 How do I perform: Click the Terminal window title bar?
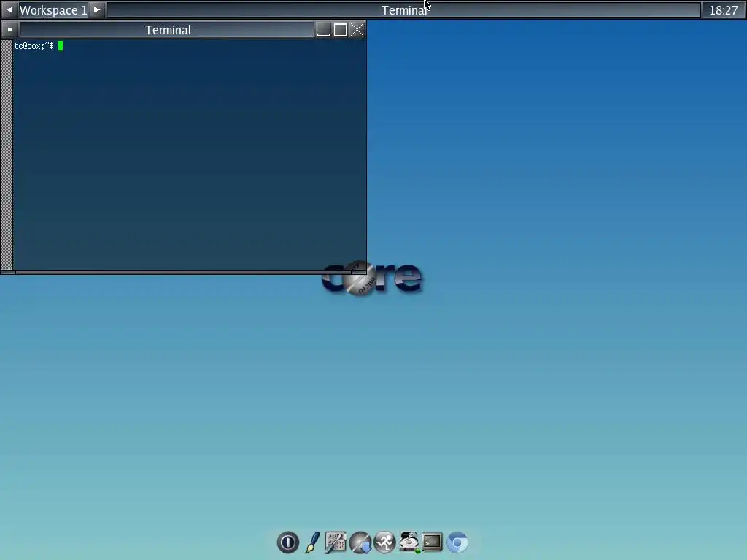(168, 29)
